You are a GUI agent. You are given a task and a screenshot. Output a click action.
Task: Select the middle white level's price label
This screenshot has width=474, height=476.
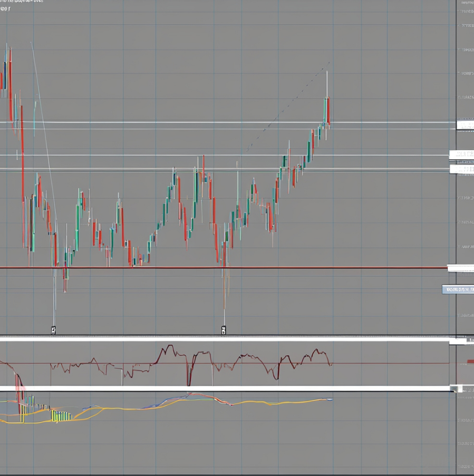pos(461,154)
